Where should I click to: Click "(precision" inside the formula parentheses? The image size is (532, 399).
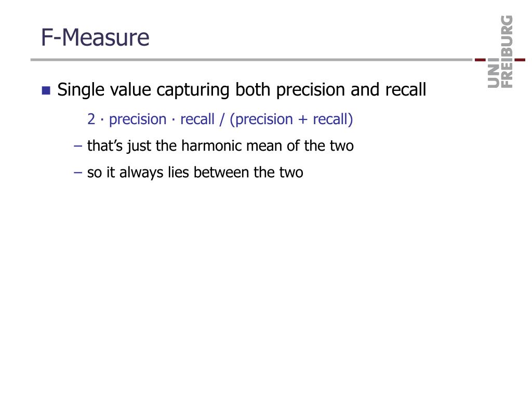(261, 119)
